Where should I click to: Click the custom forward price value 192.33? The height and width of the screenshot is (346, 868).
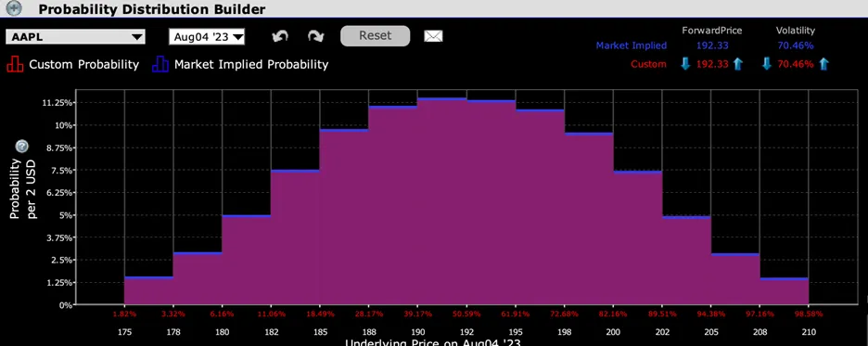712,64
